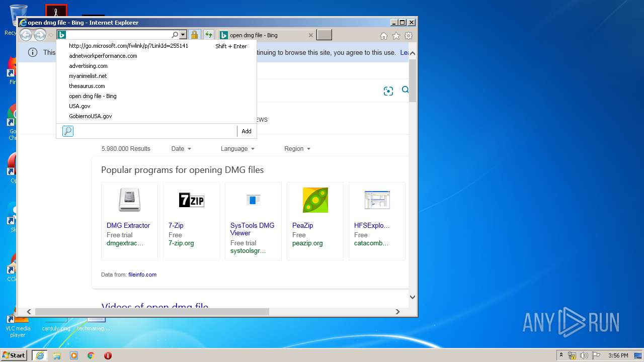The image size is (644, 362).
Task: Click the system clock showing 3:56 PM
Action: [618, 355]
